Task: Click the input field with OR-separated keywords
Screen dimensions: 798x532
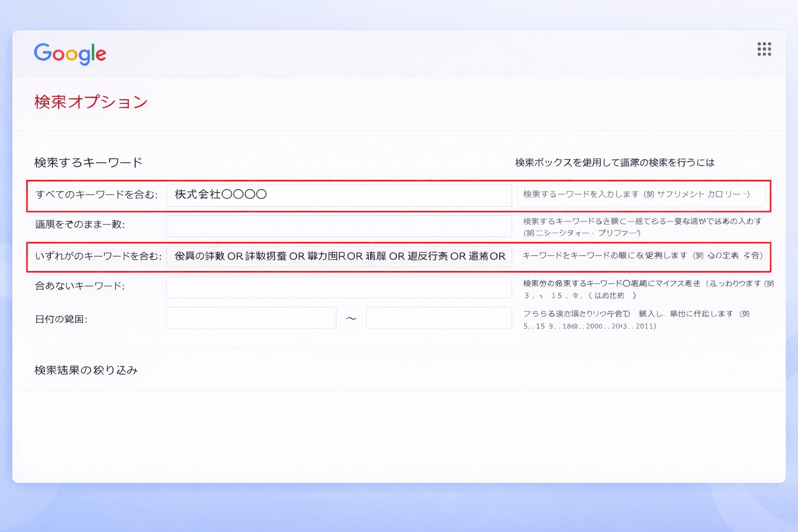Action: click(x=339, y=256)
